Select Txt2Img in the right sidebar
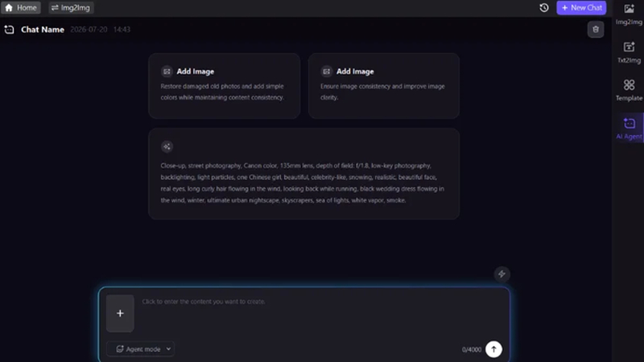 [629, 52]
